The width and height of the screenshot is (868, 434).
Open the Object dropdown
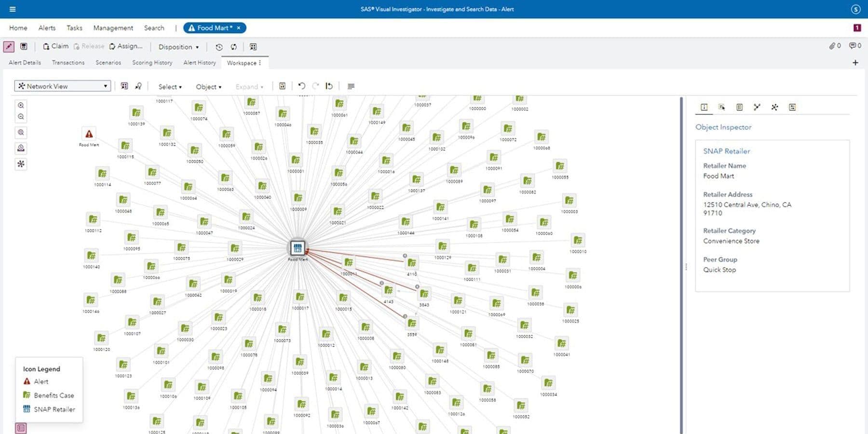[208, 87]
